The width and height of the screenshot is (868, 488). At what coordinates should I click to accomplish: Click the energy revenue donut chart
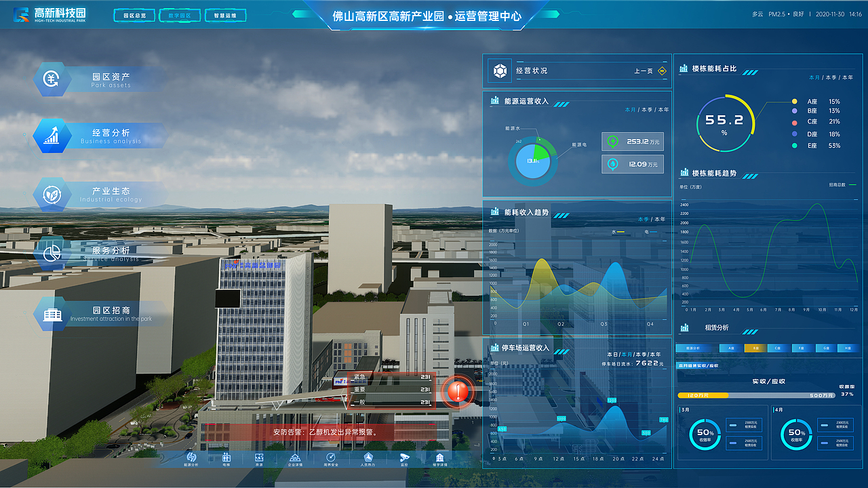(x=533, y=161)
